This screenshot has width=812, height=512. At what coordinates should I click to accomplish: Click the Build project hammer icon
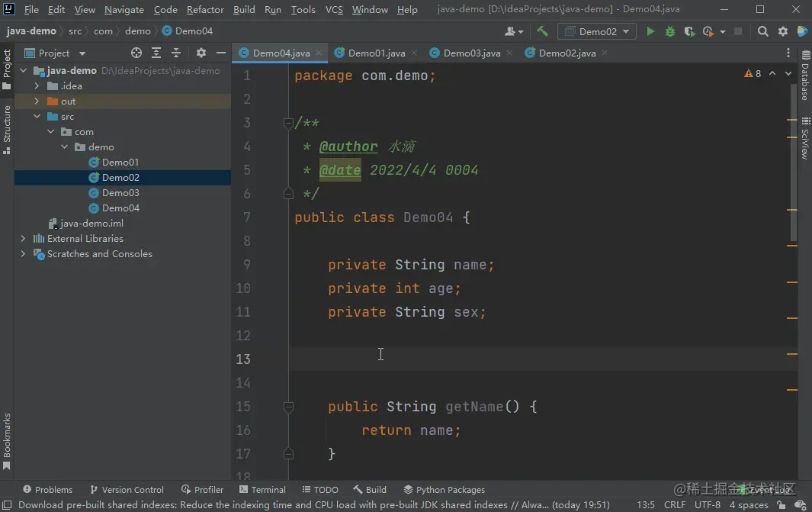tap(542, 31)
